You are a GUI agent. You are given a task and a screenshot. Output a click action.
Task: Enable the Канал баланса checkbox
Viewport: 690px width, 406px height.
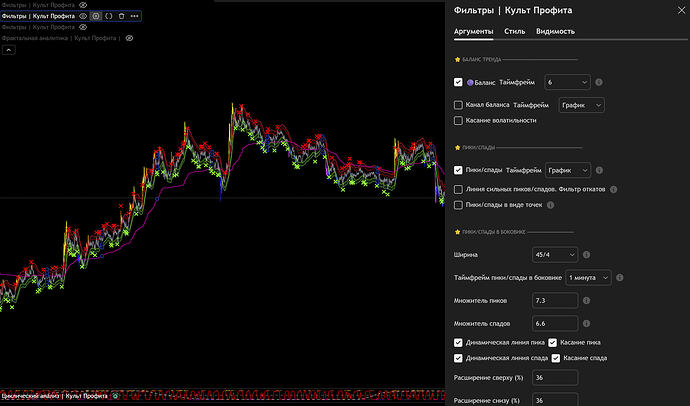tap(458, 104)
